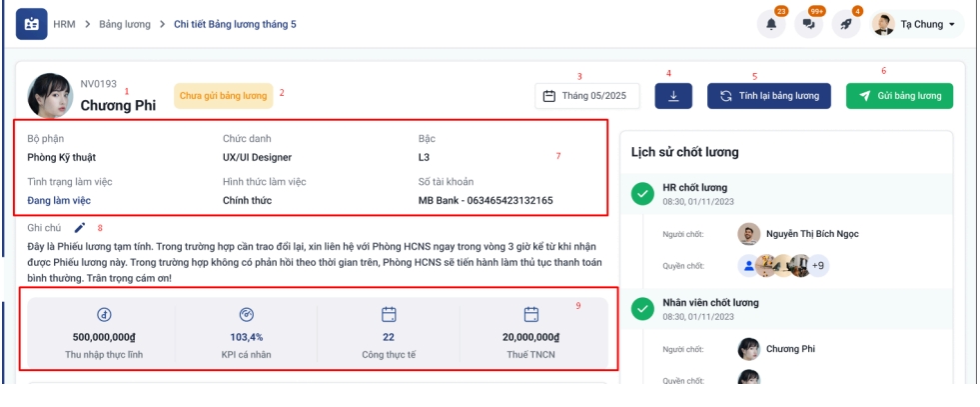The height and width of the screenshot is (407, 980).
Task: Open the Đang làm việc status link
Action: tap(59, 201)
